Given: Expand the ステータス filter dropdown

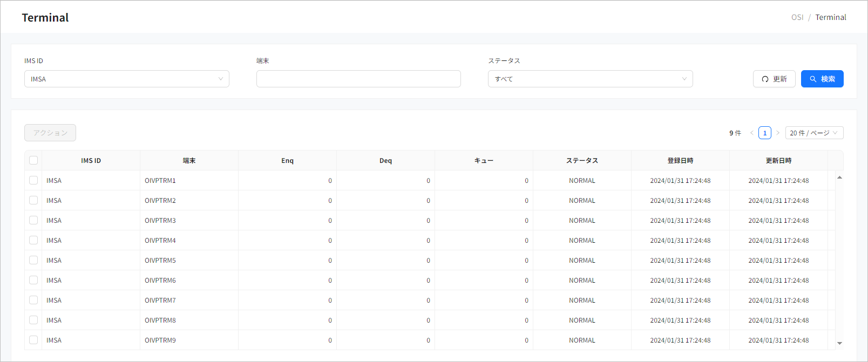Looking at the screenshot, I should (590, 79).
